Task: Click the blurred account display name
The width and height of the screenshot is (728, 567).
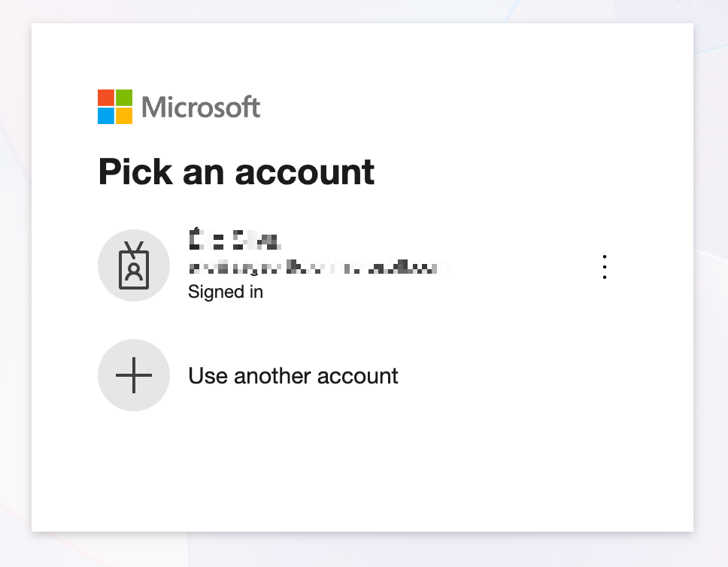Action: (x=234, y=240)
